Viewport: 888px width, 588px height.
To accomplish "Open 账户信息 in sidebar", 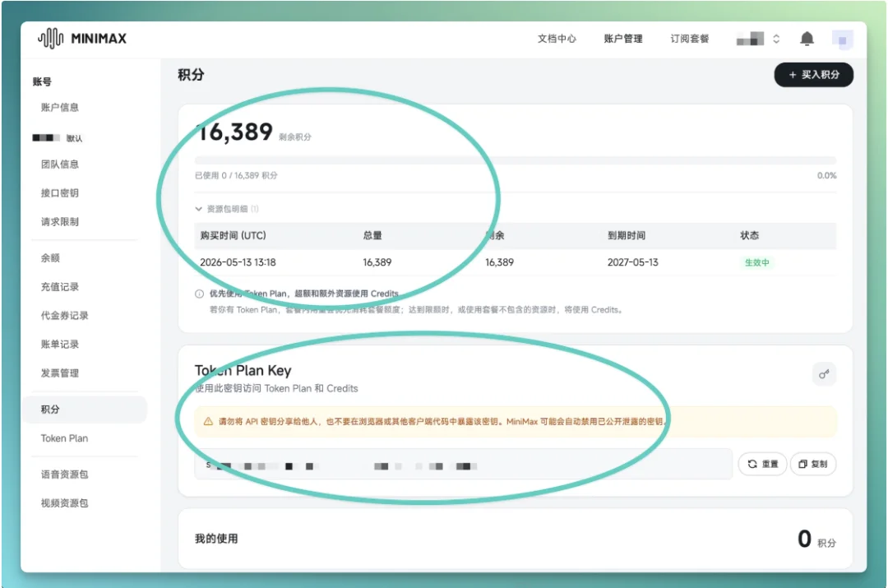I will [59, 107].
